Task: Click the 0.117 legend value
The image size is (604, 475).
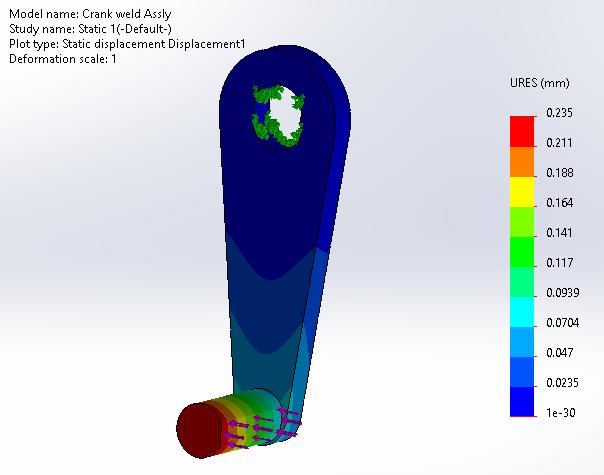Action: (560, 263)
